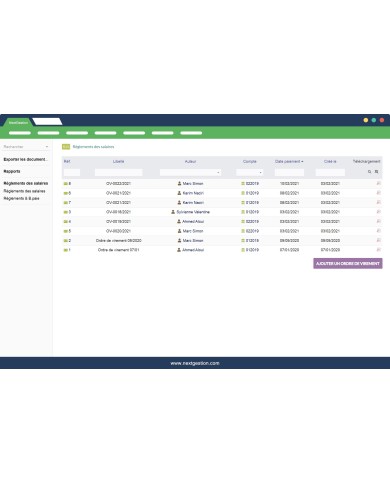Open Exporter les documents in sidebar
This screenshot has height=484, width=390.
tap(26, 159)
